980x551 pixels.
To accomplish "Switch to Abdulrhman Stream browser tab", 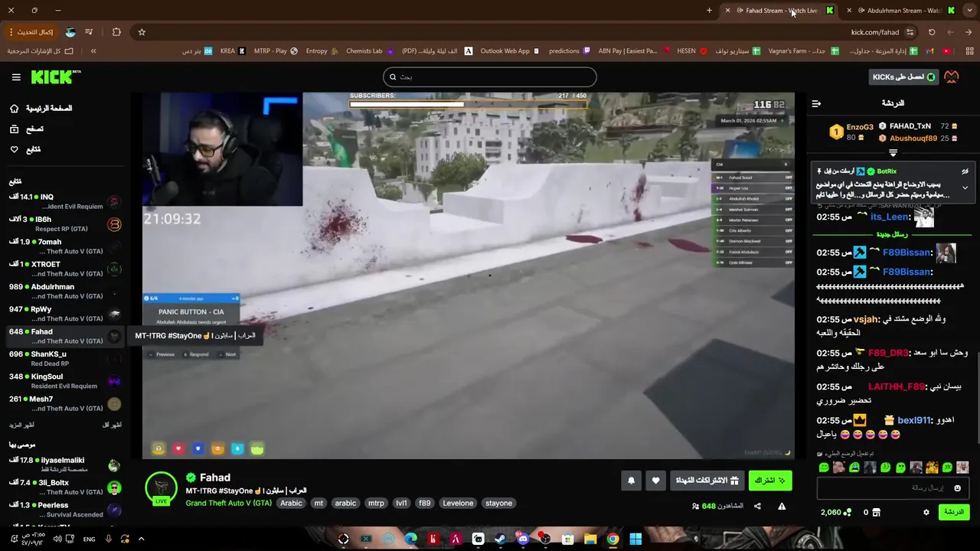I will (x=903, y=11).
